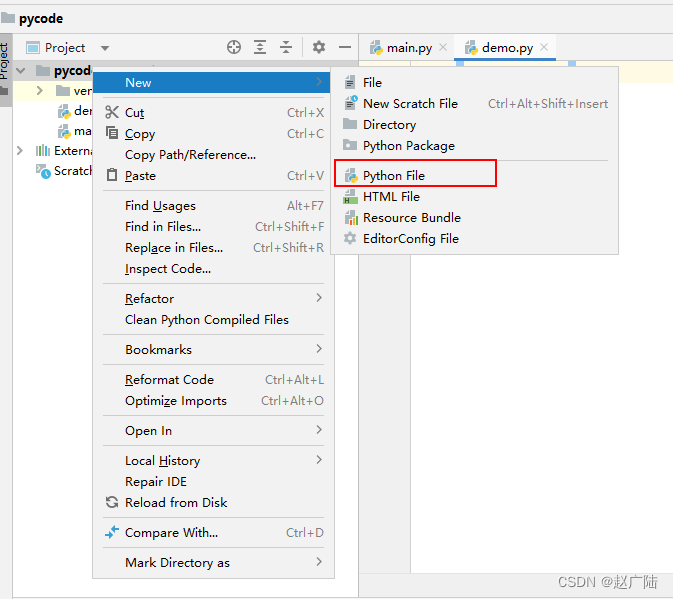Open the Bookmarks submenu
673x599 pixels.
(213, 349)
